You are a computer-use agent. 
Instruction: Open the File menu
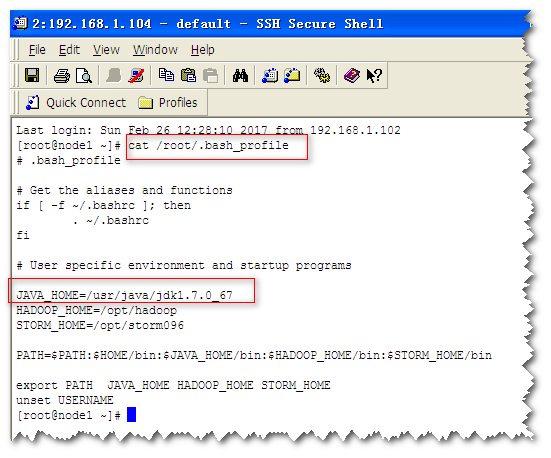(x=37, y=50)
